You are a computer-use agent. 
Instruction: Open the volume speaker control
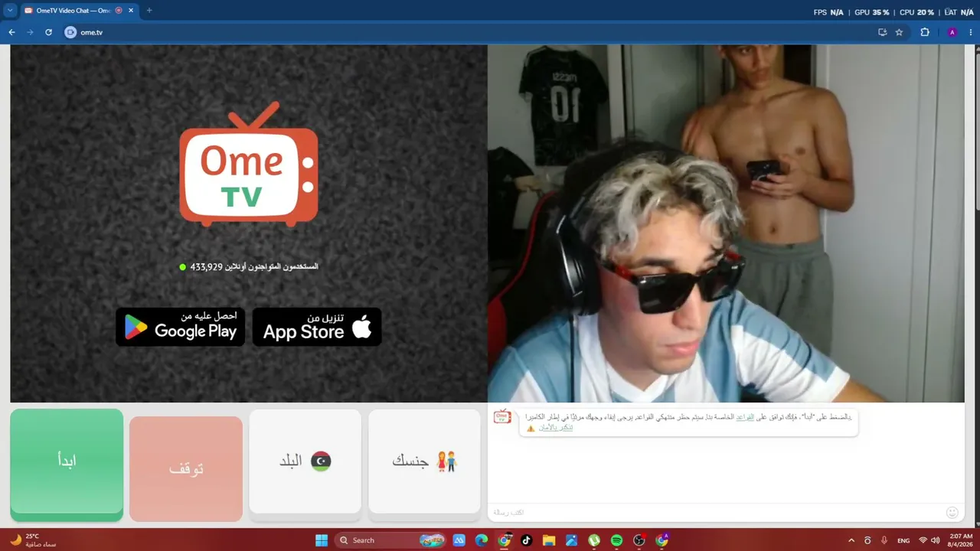tap(936, 540)
